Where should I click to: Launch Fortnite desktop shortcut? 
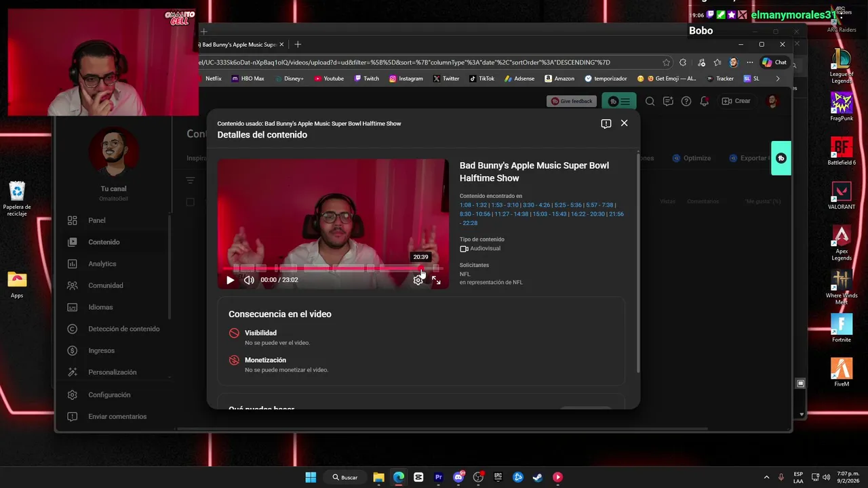pos(842,328)
